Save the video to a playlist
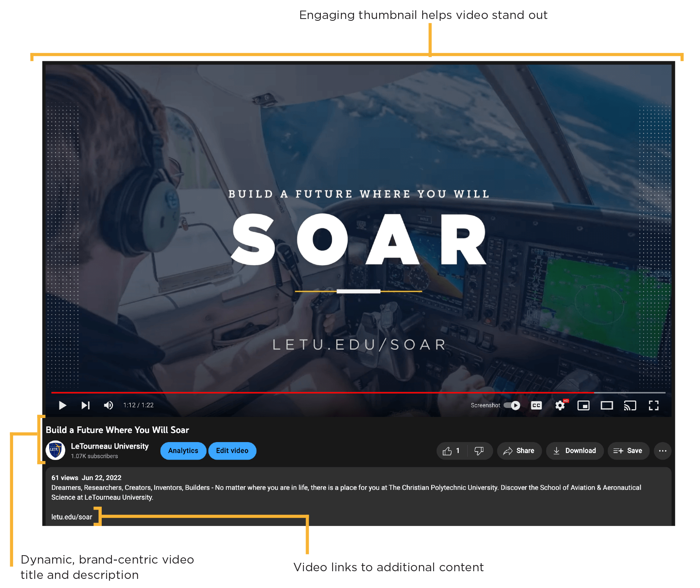 click(x=628, y=451)
